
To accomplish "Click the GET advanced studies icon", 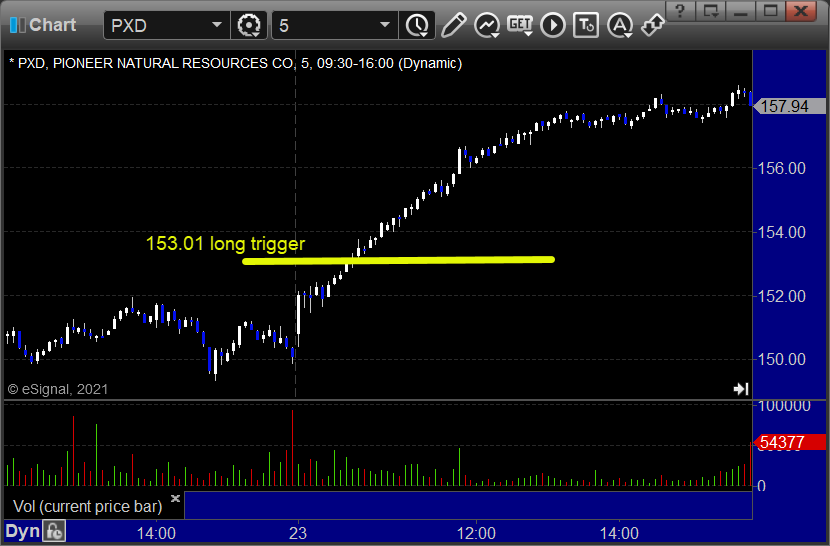I will coord(520,25).
